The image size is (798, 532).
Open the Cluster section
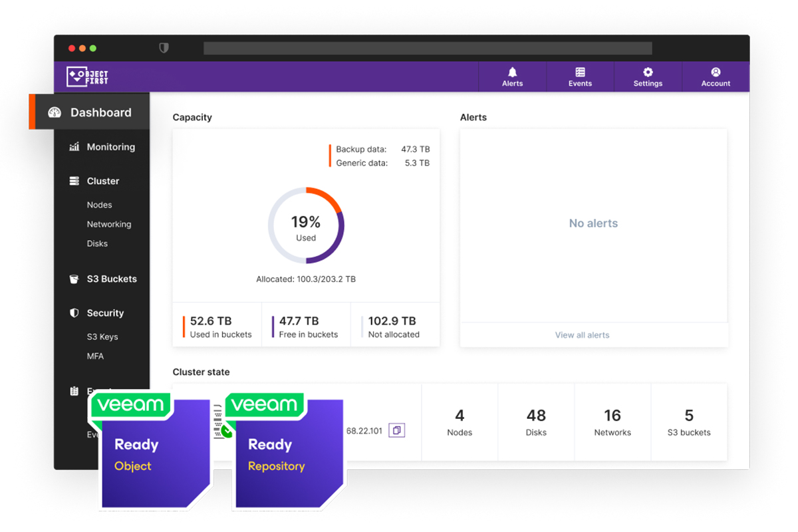pos(103,181)
